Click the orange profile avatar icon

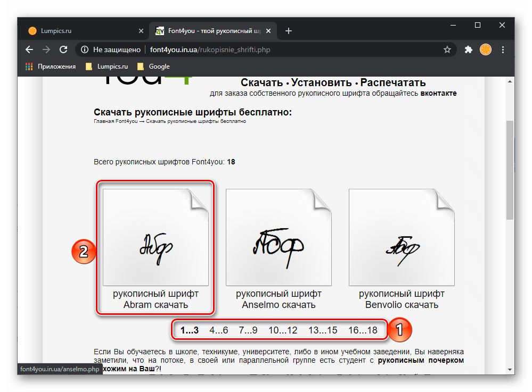click(x=486, y=49)
